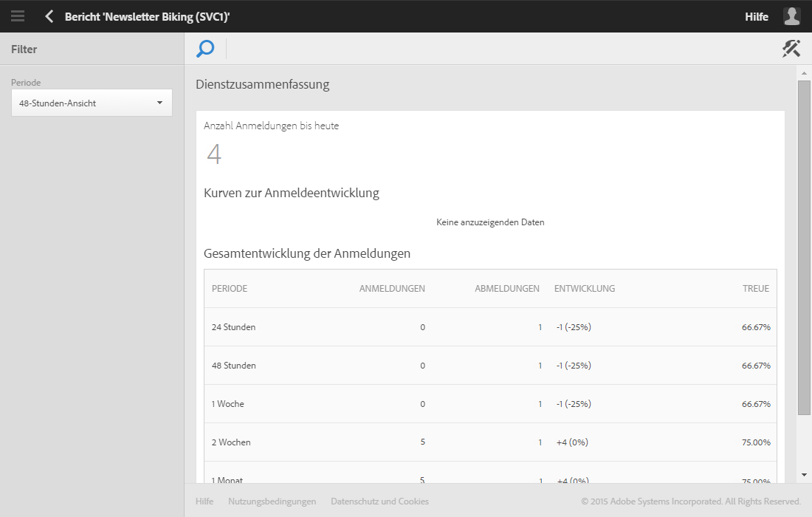The image size is (812, 517).
Task: Go back with the left arrow
Action: (49, 16)
